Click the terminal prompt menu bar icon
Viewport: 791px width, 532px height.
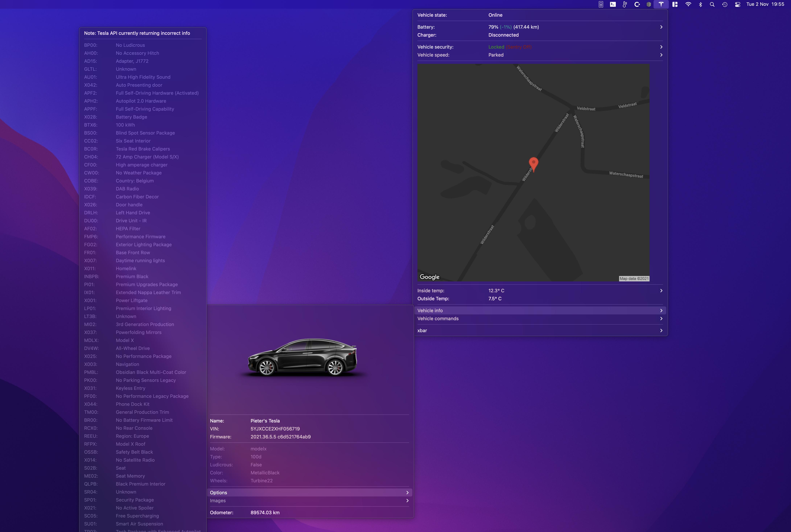(613, 4)
